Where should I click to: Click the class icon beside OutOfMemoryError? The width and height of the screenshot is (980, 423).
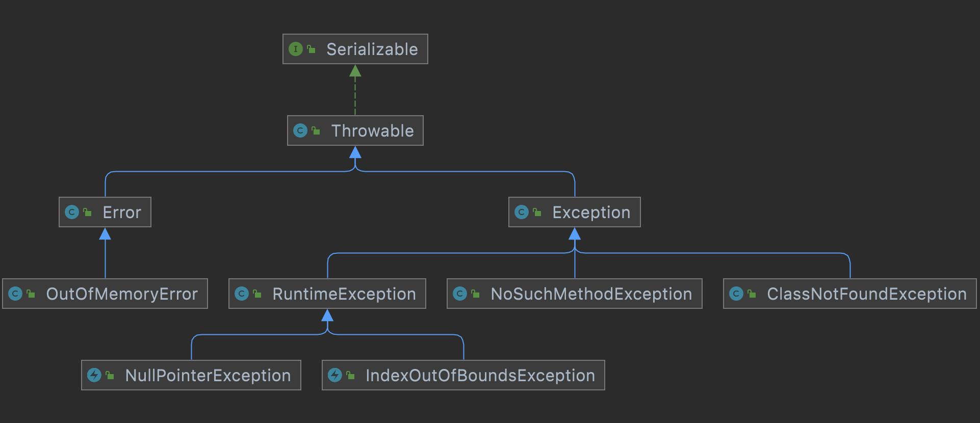pos(15,294)
